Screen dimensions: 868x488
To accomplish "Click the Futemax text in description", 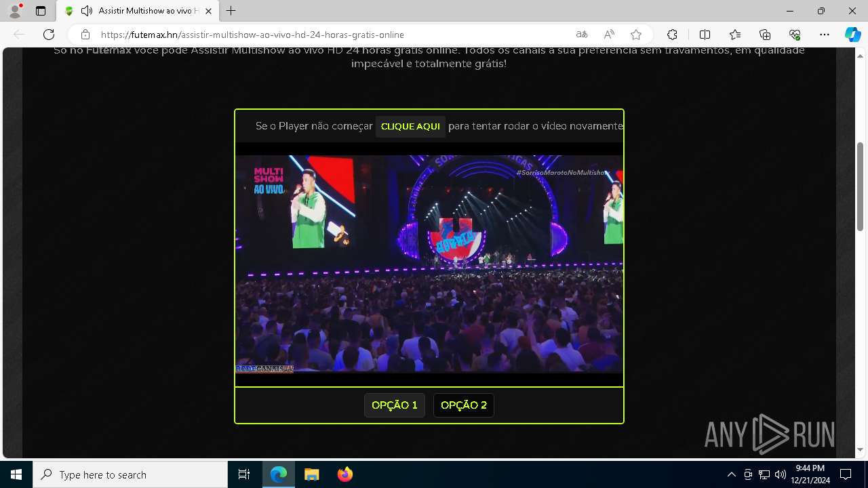I will (108, 50).
